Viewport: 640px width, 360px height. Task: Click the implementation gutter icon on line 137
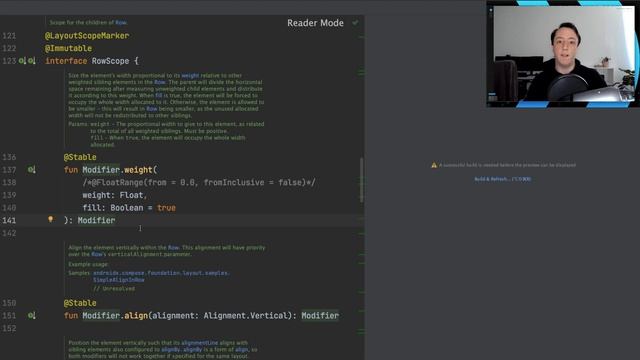tap(31, 170)
